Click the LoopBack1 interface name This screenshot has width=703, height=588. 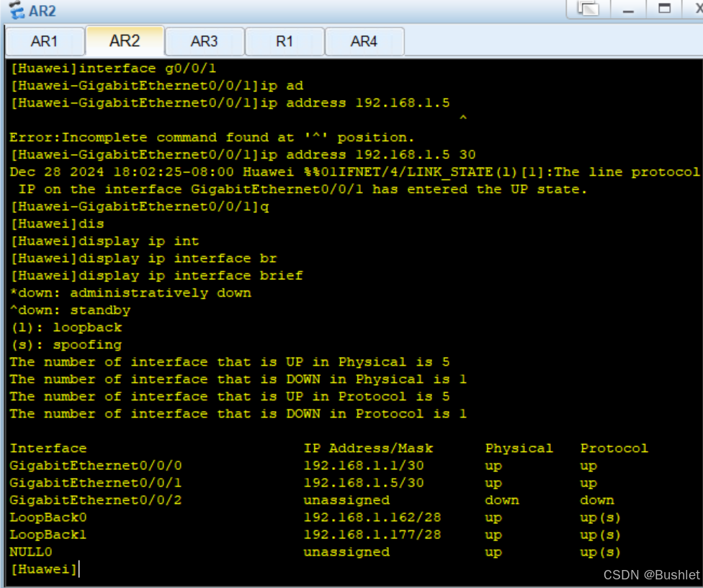point(48,535)
